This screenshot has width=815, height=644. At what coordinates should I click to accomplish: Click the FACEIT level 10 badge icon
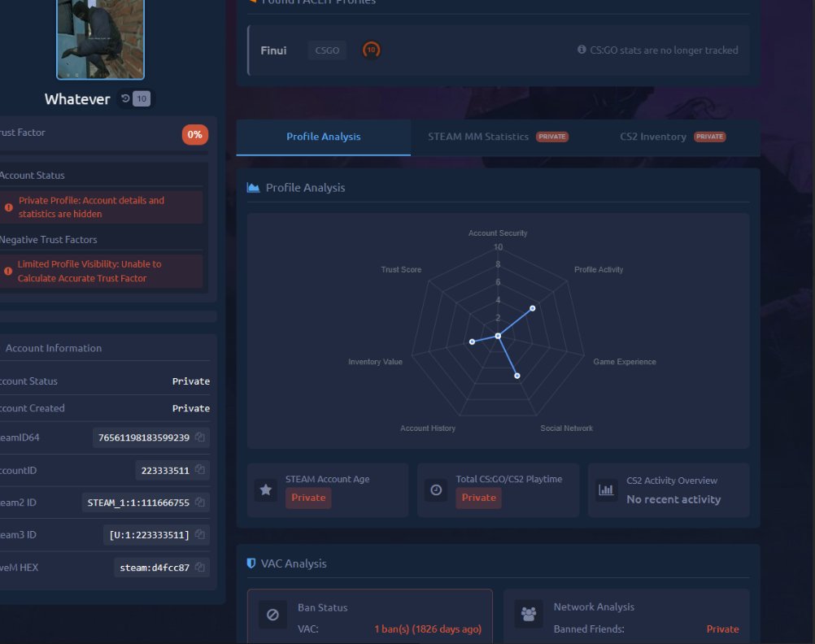371,50
